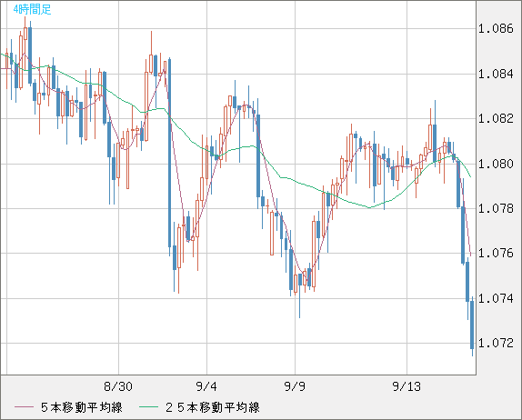The width and height of the screenshot is (522, 420).
Task: Click the 25本移動平均線 legend text
Action: [x=213, y=407]
